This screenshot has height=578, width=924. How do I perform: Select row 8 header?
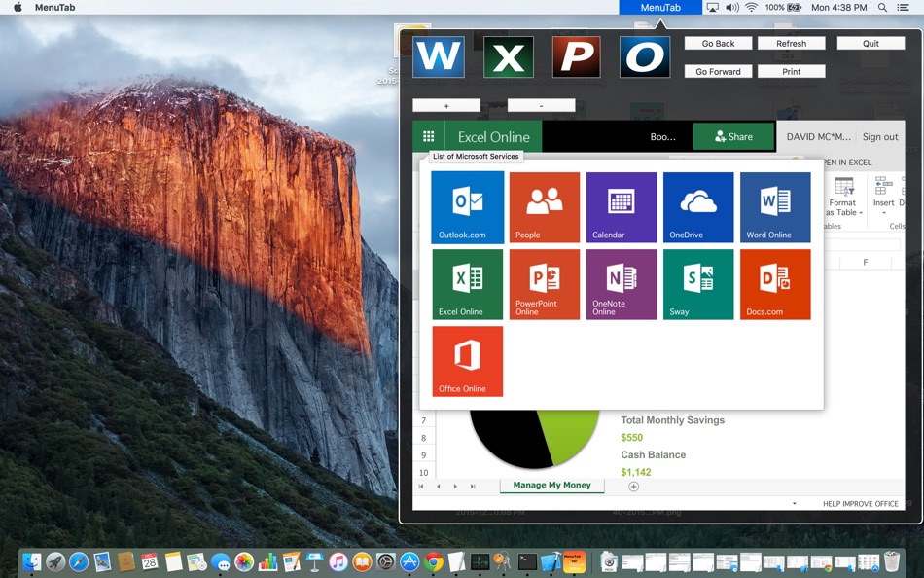(424, 438)
